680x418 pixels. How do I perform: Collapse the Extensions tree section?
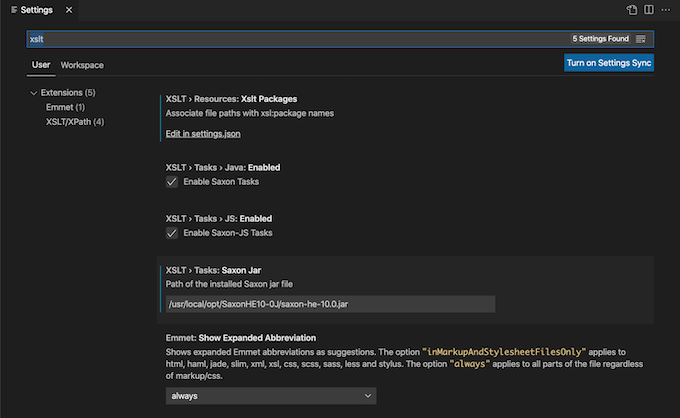coord(33,93)
